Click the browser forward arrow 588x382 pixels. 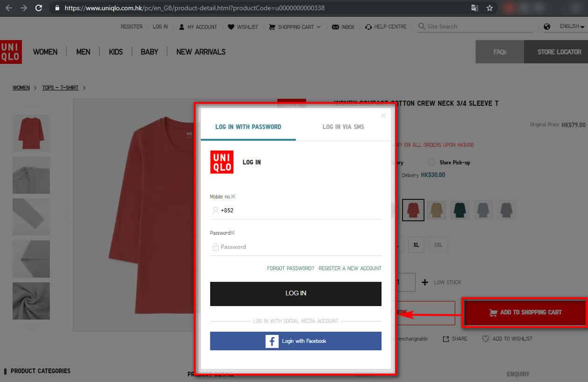[24, 8]
